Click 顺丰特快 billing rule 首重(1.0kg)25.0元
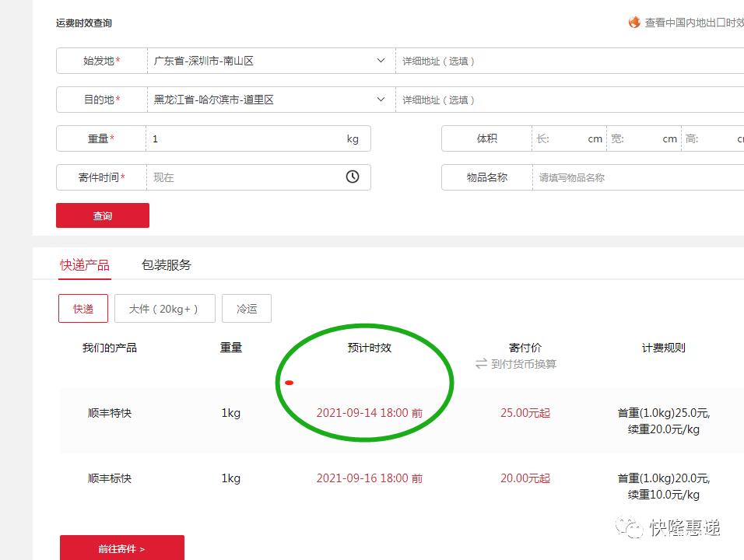Image resolution: width=744 pixels, height=560 pixels. click(664, 413)
